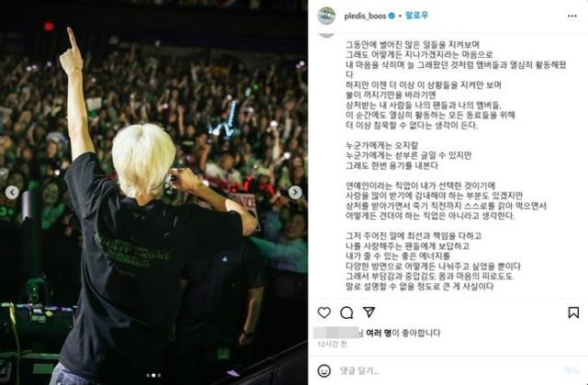Open the emoji picker smiley icon

tap(324, 370)
